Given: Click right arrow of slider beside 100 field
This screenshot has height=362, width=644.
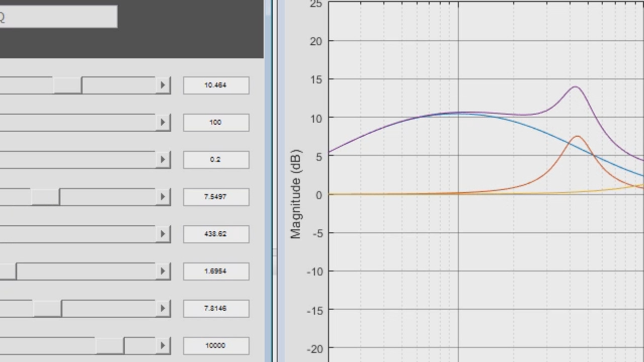Looking at the screenshot, I should 163,122.
